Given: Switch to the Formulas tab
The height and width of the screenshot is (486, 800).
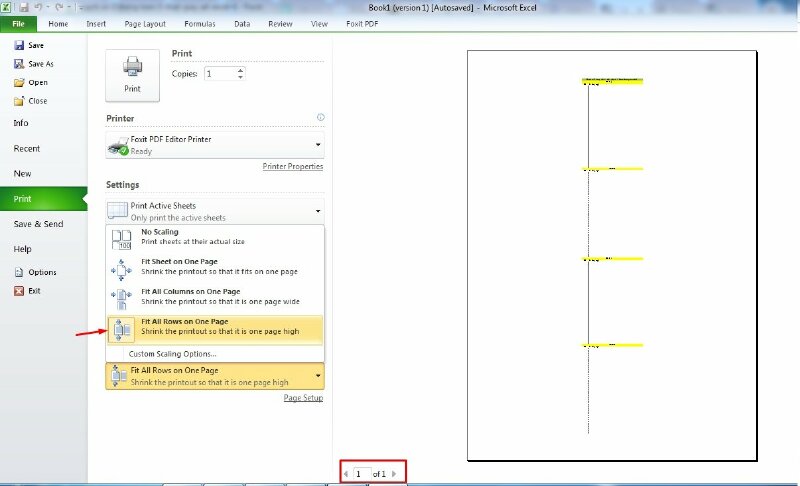Looking at the screenshot, I should click(x=199, y=24).
